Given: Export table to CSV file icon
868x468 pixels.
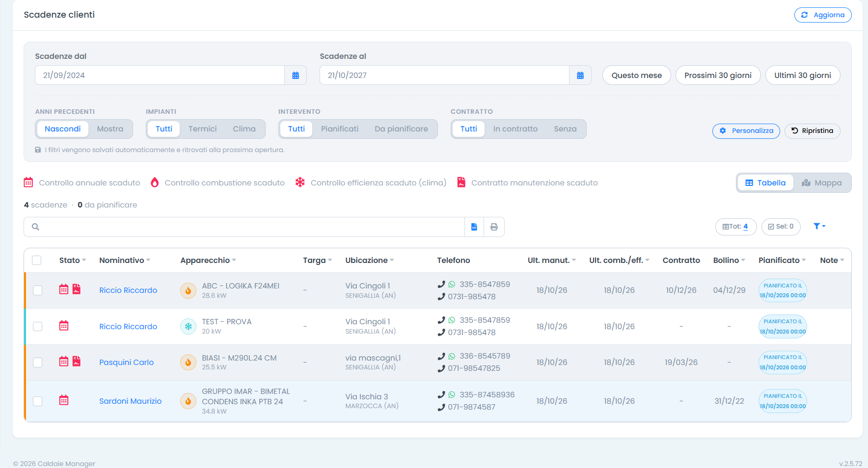Looking at the screenshot, I should point(474,227).
